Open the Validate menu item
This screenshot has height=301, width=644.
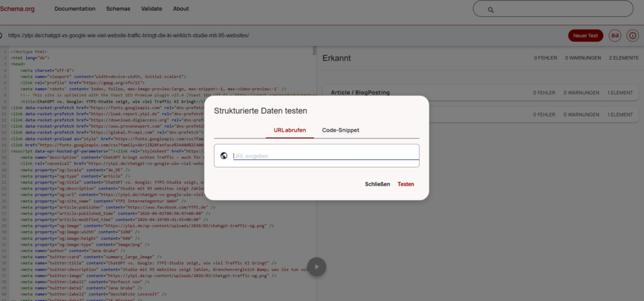pyautogui.click(x=152, y=9)
